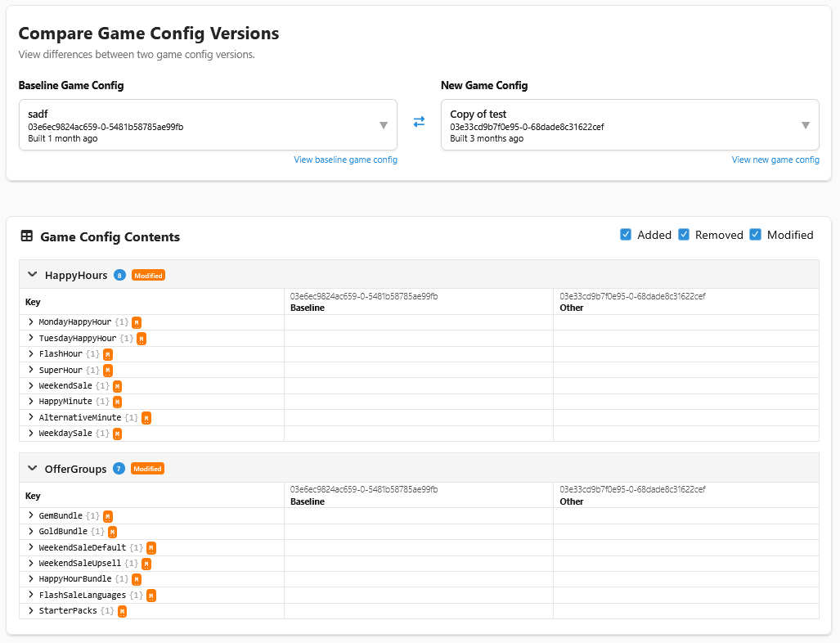Image resolution: width=840 pixels, height=643 pixels.
Task: Collapse the HappyHours section
Action: click(x=32, y=275)
